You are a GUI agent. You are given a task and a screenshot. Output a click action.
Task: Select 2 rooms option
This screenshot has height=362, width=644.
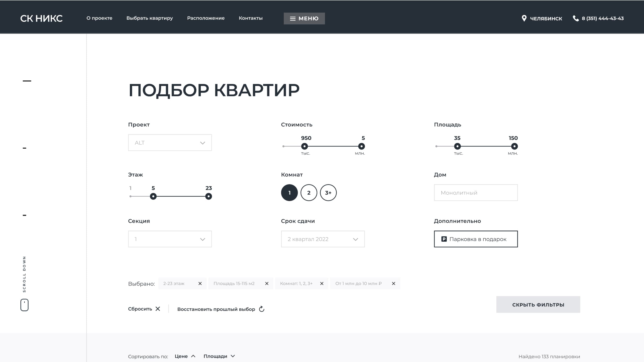tap(309, 193)
